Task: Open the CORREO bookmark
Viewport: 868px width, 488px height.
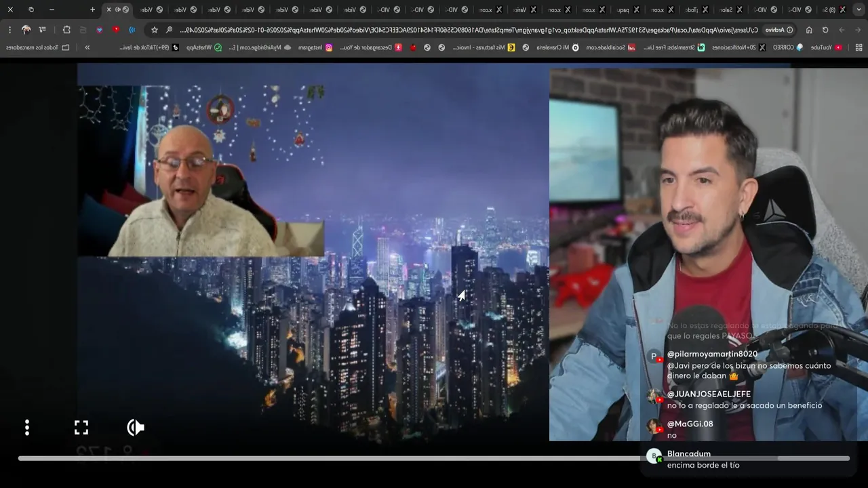Action: 788,47
